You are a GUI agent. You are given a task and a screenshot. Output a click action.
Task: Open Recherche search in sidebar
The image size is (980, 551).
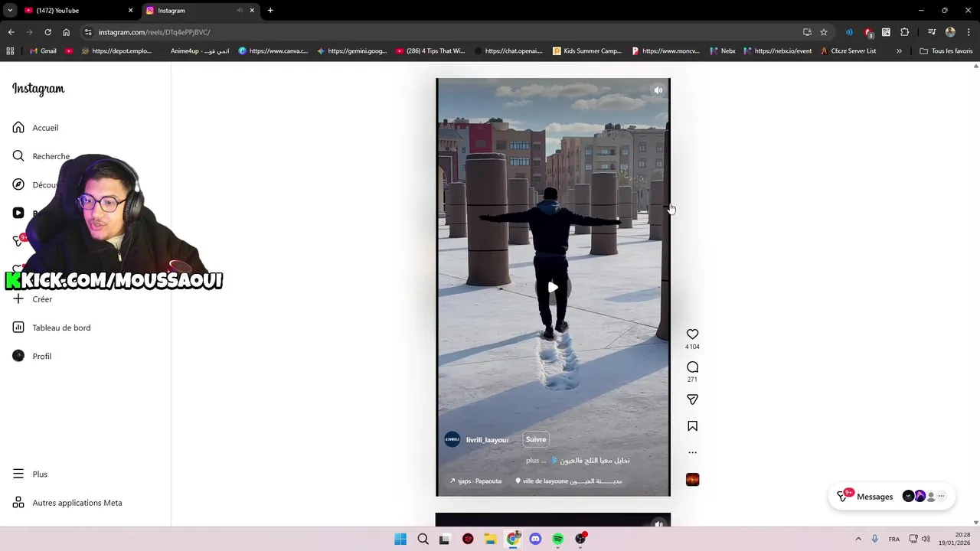tap(41, 156)
